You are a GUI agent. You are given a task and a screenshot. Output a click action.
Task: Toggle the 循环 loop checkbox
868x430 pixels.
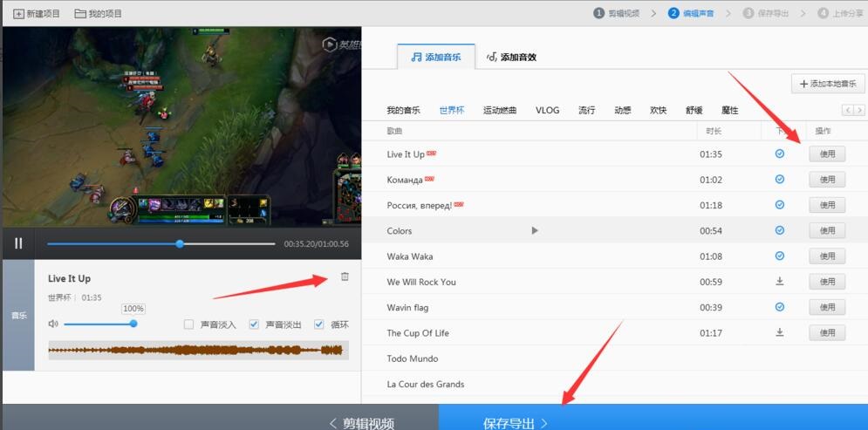click(x=318, y=324)
